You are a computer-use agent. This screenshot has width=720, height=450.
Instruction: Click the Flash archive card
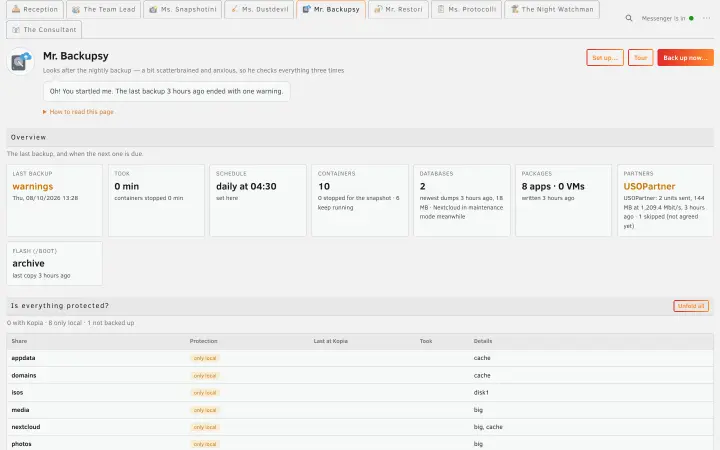[55, 264]
